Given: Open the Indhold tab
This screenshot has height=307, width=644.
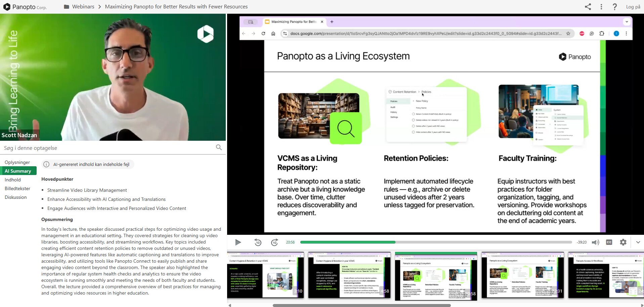Looking at the screenshot, I should (13, 180).
